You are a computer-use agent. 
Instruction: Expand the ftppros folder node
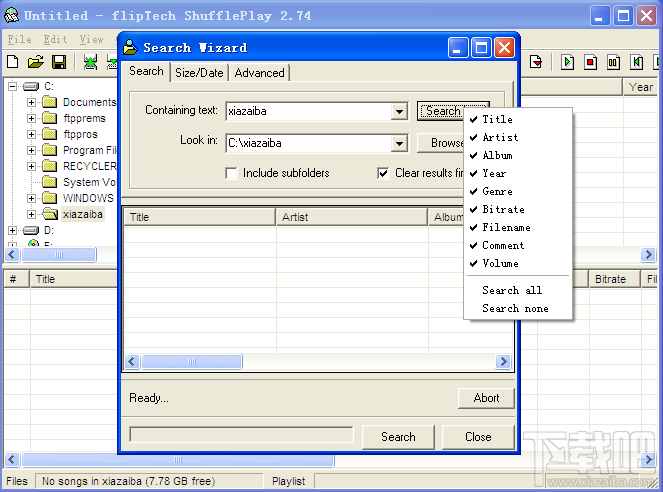click(x=31, y=134)
